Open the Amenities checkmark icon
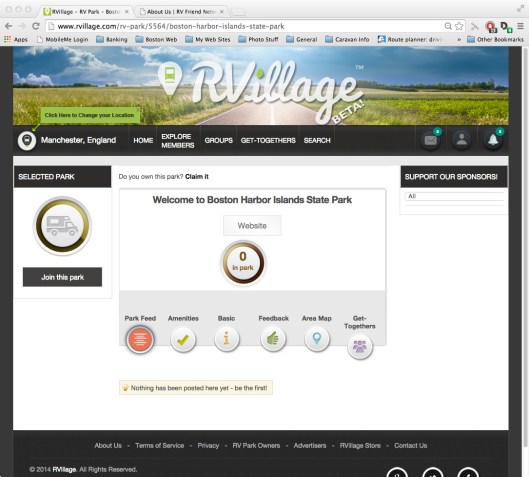The image size is (529, 477). pos(183,339)
